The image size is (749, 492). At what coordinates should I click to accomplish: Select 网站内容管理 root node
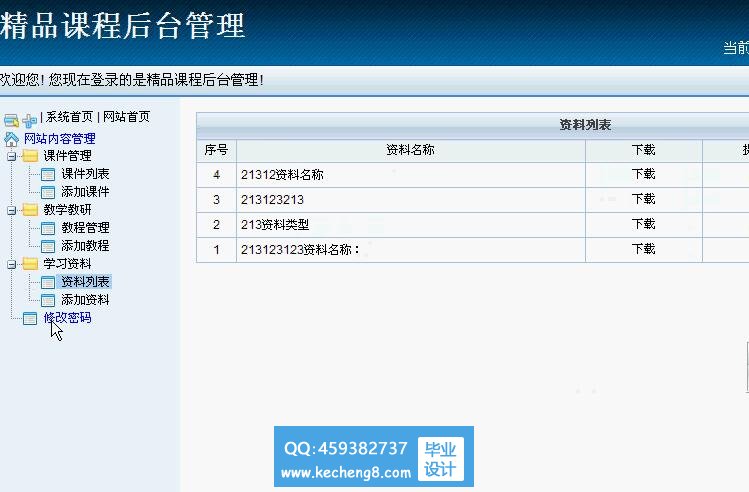pyautogui.click(x=60, y=139)
